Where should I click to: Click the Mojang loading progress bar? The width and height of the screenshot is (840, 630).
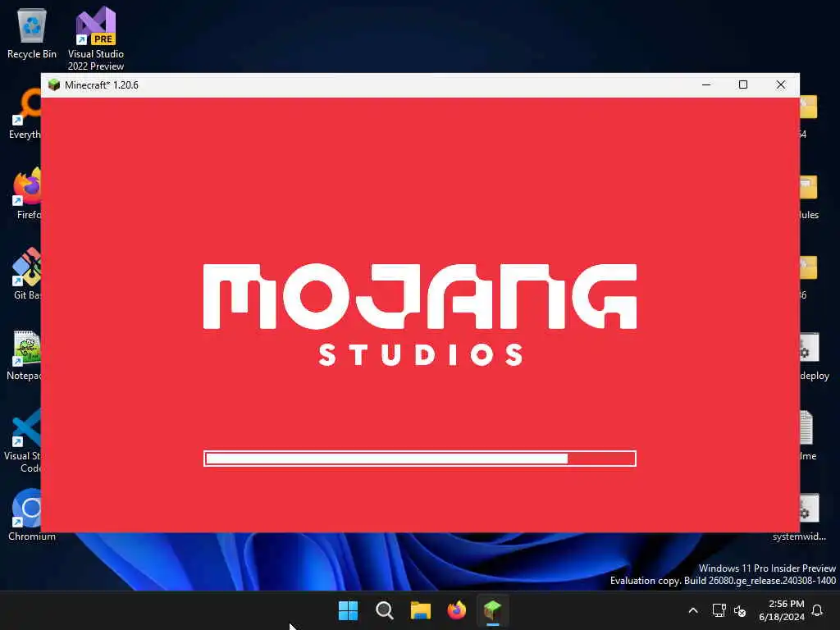tap(420, 459)
